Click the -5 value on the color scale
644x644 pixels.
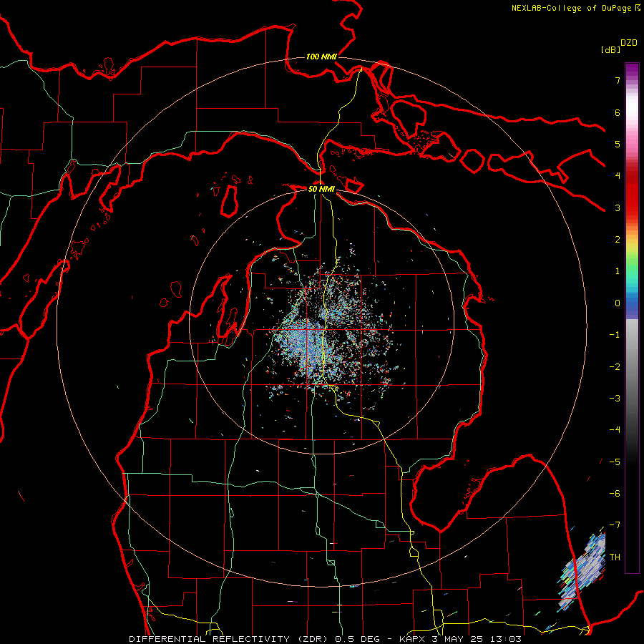point(615,462)
